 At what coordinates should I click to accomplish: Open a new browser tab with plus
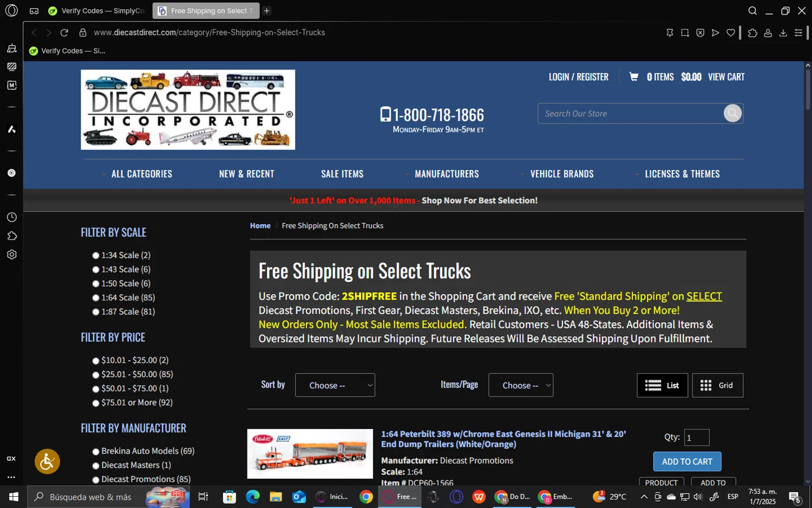(x=267, y=11)
